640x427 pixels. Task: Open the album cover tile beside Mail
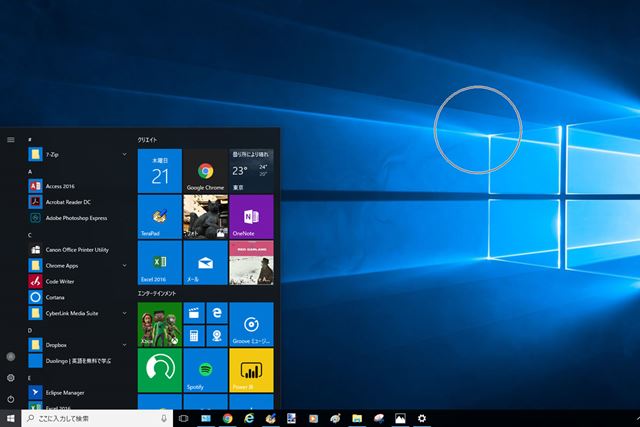(x=251, y=262)
